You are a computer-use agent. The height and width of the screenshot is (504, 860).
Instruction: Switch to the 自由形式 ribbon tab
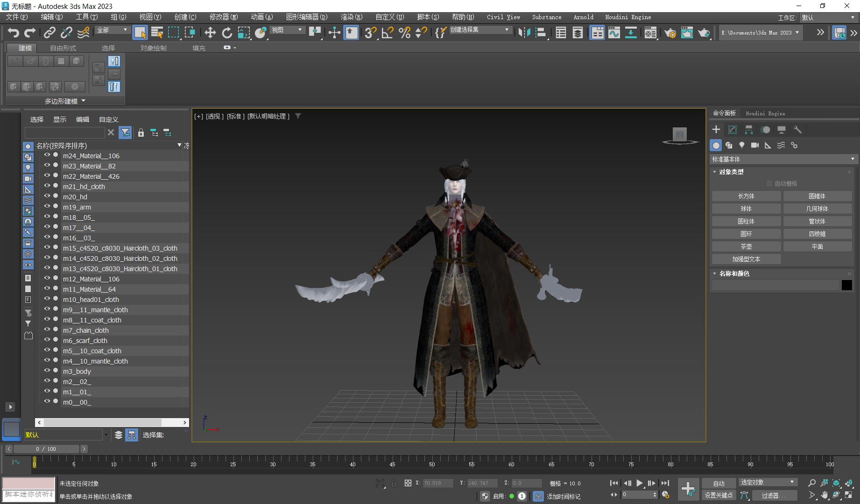tap(63, 48)
